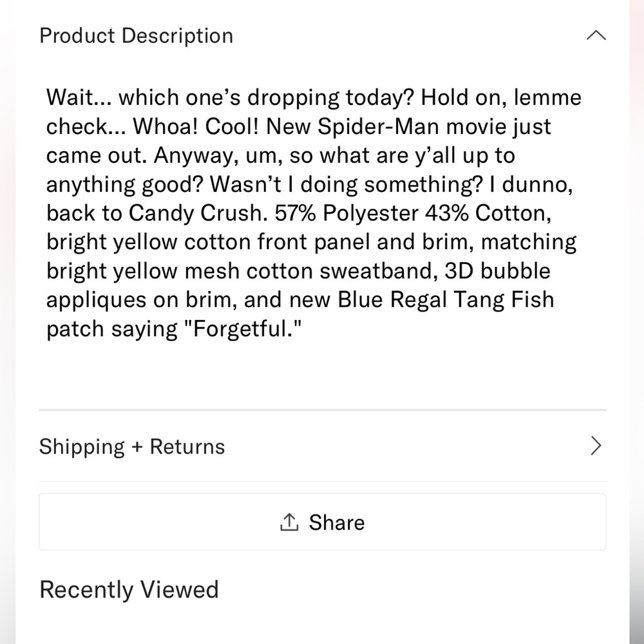Click the Share button label
The image size is (644, 644).
click(x=336, y=522)
